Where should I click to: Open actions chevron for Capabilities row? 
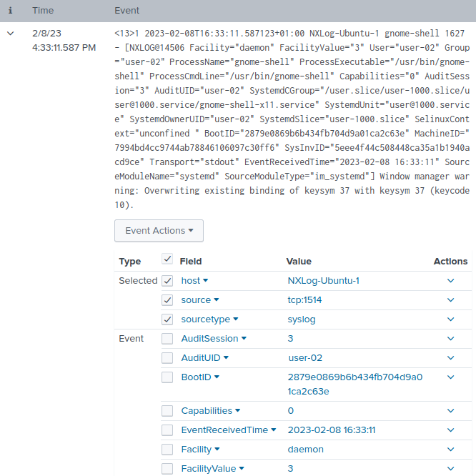[450, 411]
